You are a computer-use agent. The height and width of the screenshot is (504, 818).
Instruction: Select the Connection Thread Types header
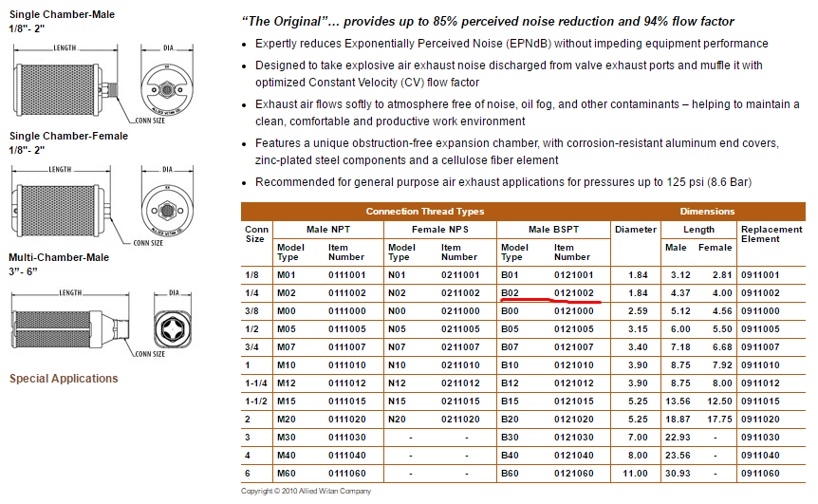425,212
